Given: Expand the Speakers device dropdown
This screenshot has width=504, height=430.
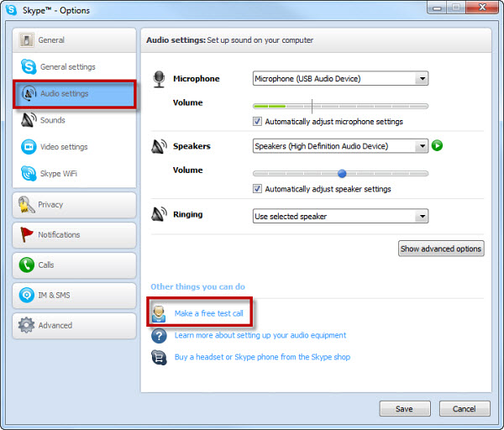Looking at the screenshot, I should (x=340, y=146).
